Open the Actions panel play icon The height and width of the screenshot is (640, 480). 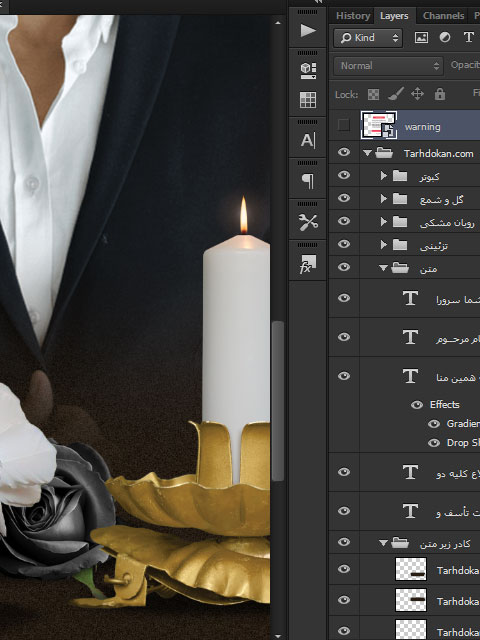(x=308, y=30)
